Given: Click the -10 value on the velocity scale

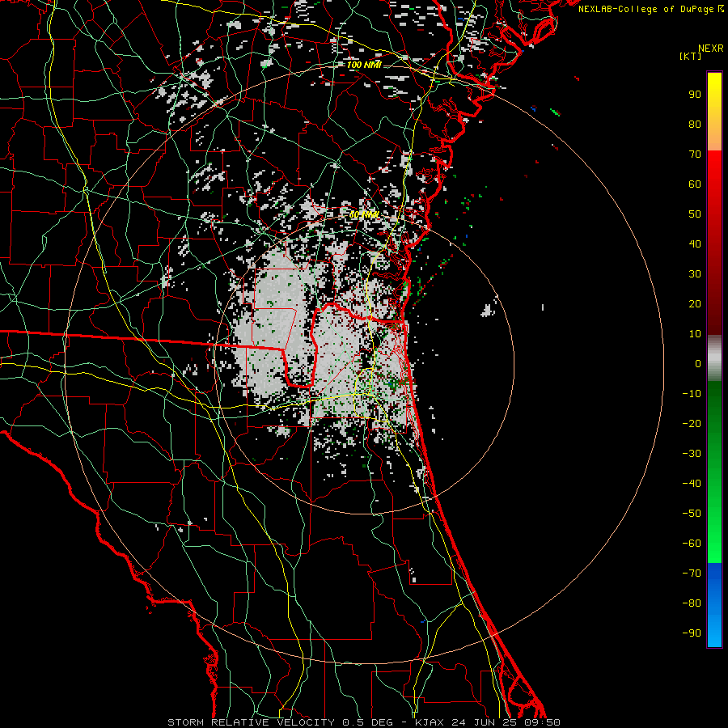Looking at the screenshot, I should point(692,394).
